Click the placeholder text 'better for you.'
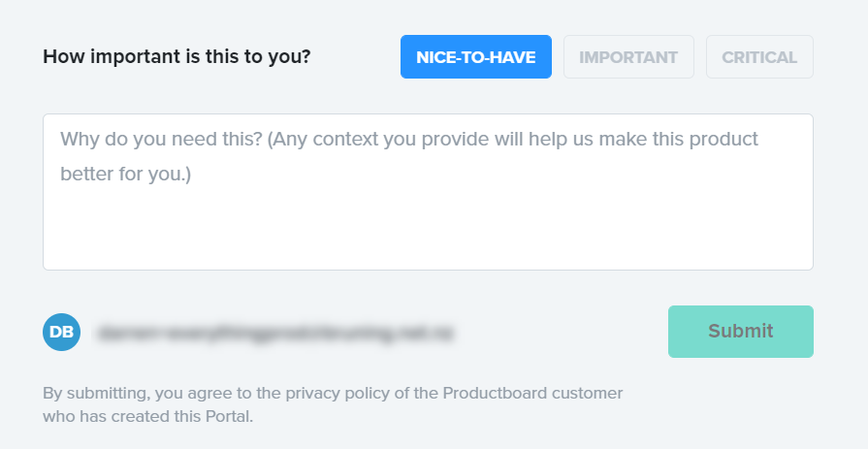This screenshot has height=449, width=868. point(126,175)
